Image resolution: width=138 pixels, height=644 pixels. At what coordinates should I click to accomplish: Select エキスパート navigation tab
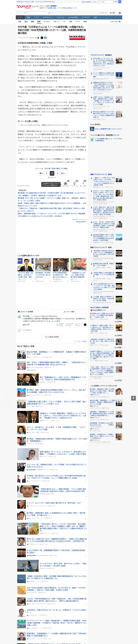[48, 17]
